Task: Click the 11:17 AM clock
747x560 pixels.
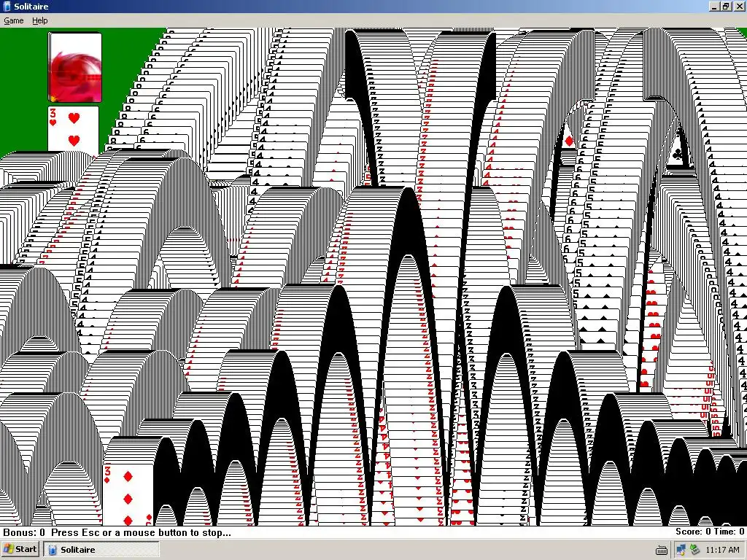Action: click(722, 550)
